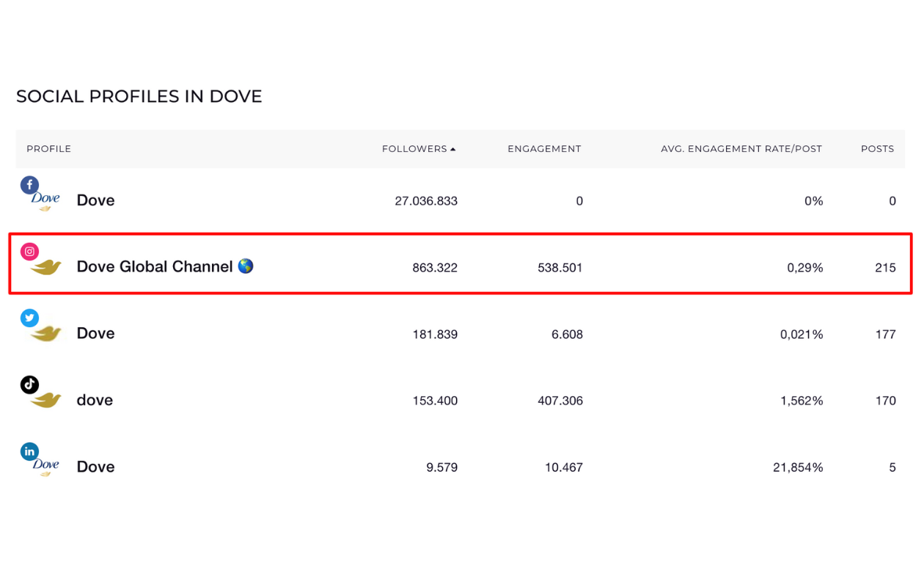924x587 pixels.
Task: Click the Twitter icon on the Dove row
Action: pos(29,318)
